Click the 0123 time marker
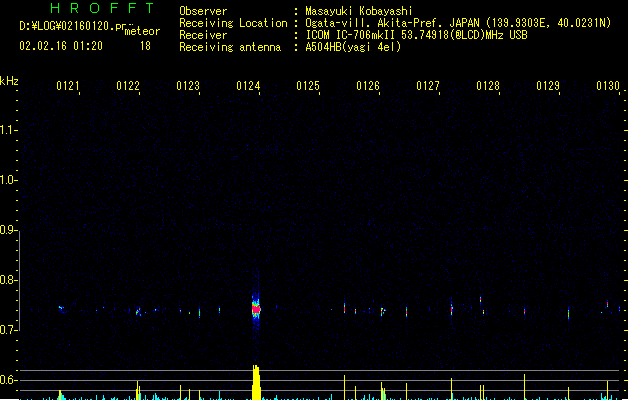 [x=188, y=86]
